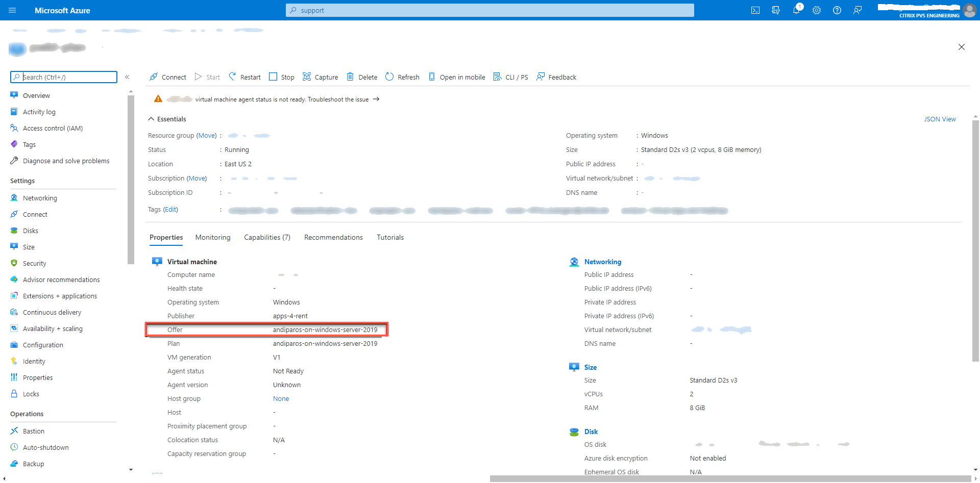Open Disks settings from the sidebar
The width and height of the screenshot is (980, 483).
(x=31, y=230)
